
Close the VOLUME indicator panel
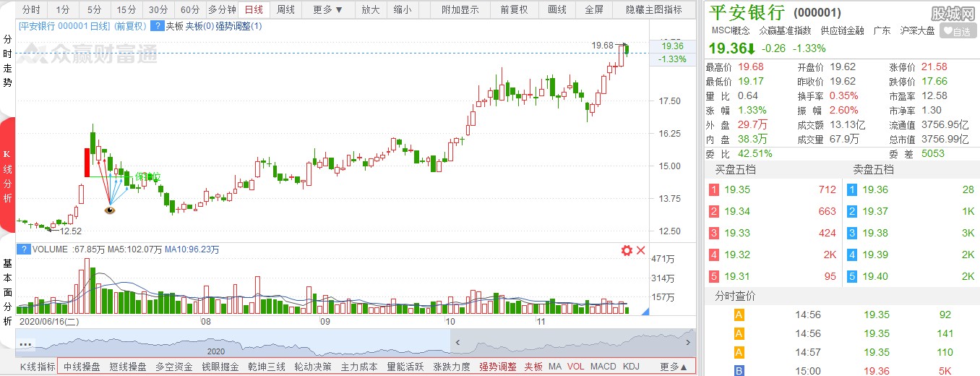click(640, 251)
